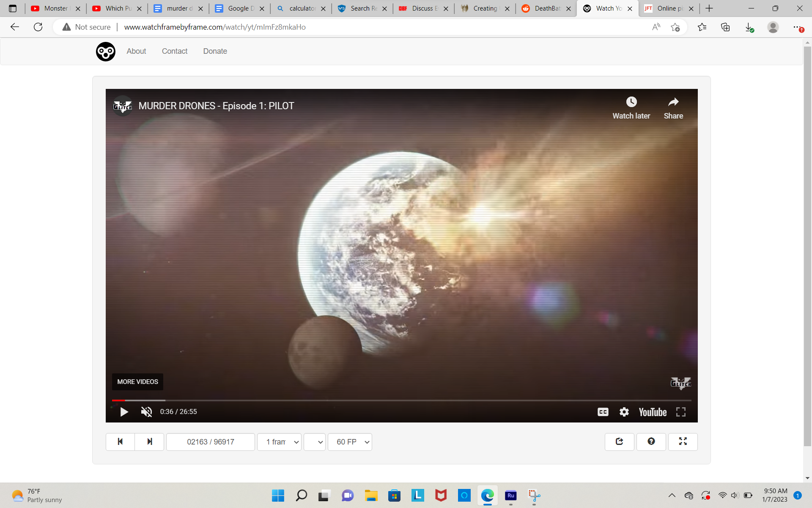The image size is (812, 508).
Task: Close the Creating tab
Action: (507, 8)
